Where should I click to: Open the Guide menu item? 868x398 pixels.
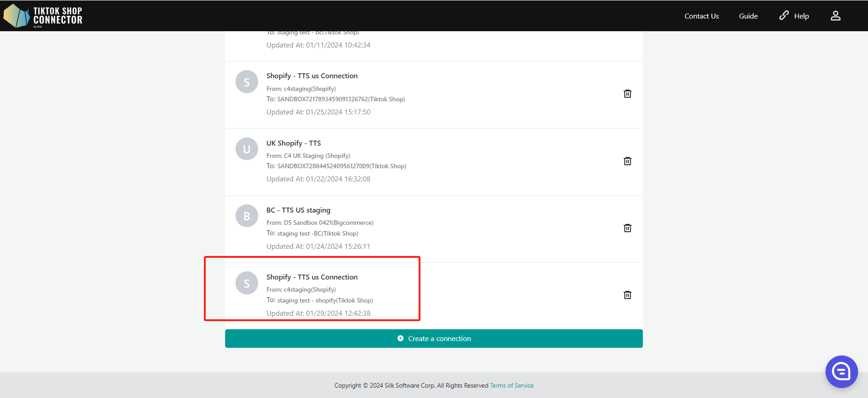click(x=748, y=16)
